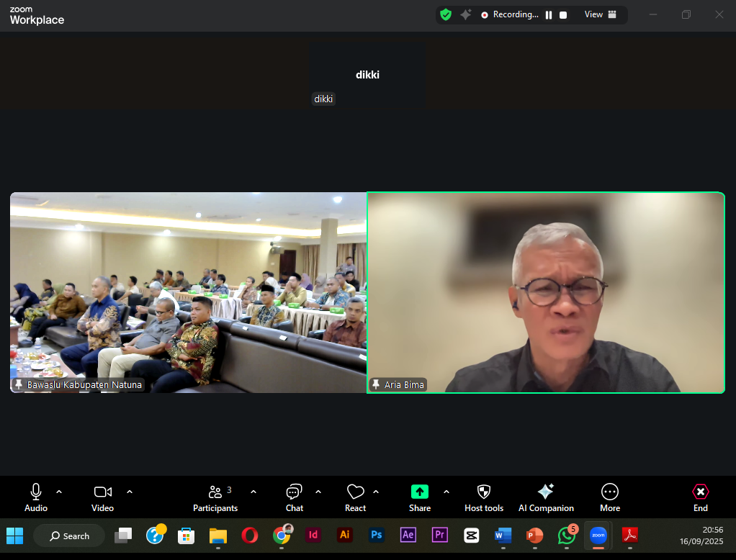Viewport: 736px width, 560px height.
Task: Open WhatsApp from the taskbar
Action: pyautogui.click(x=566, y=536)
